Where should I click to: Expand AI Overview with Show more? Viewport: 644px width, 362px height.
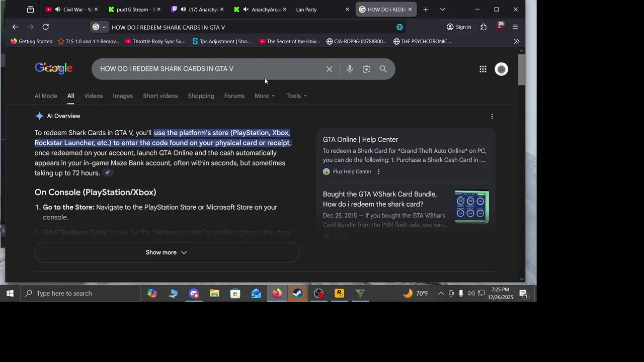[x=167, y=252]
